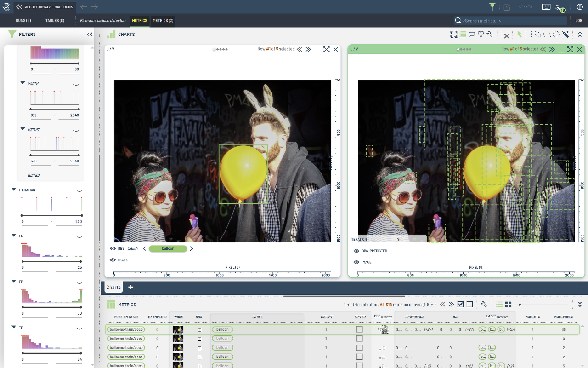Open keyboard shortcuts icon in top bar
The height and width of the screenshot is (368, 588).
[546, 7]
